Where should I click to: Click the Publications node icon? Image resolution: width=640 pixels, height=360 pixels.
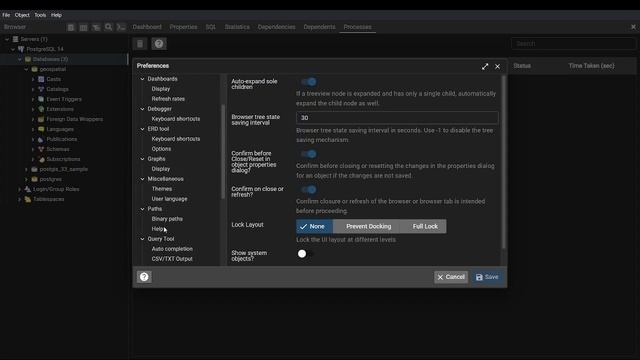point(41,139)
